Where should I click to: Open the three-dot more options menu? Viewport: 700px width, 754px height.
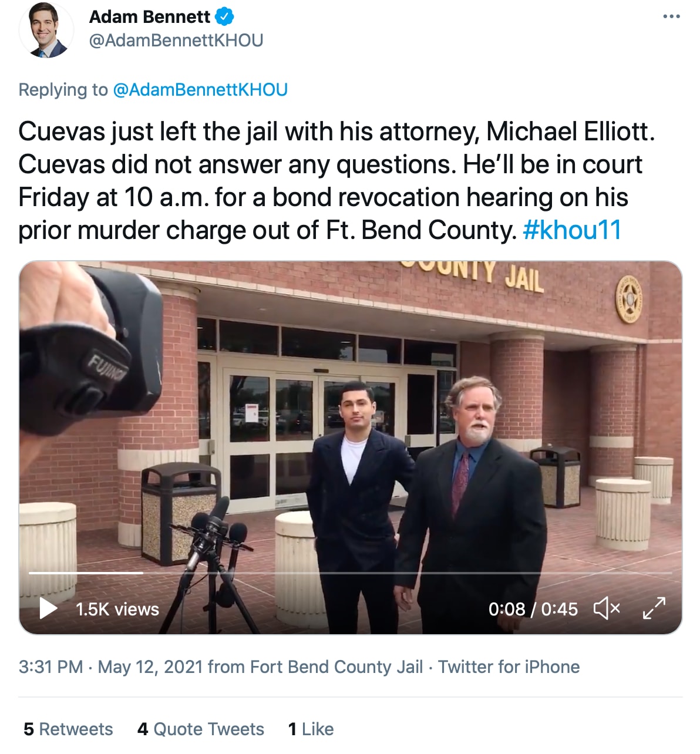point(671,16)
